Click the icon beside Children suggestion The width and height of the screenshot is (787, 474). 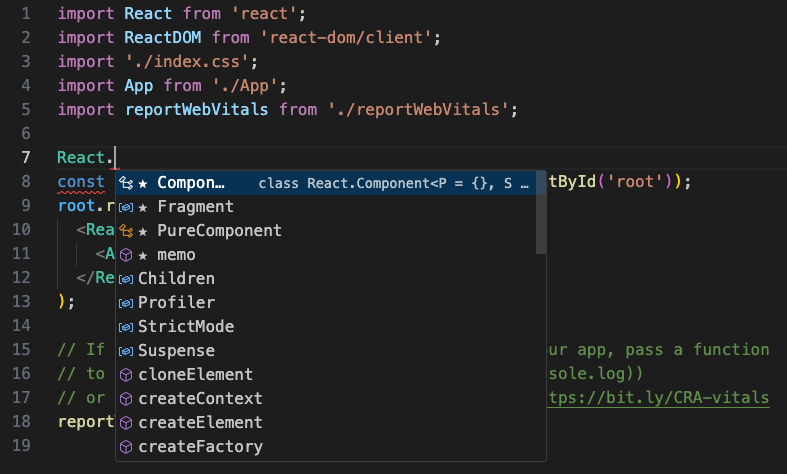127,279
